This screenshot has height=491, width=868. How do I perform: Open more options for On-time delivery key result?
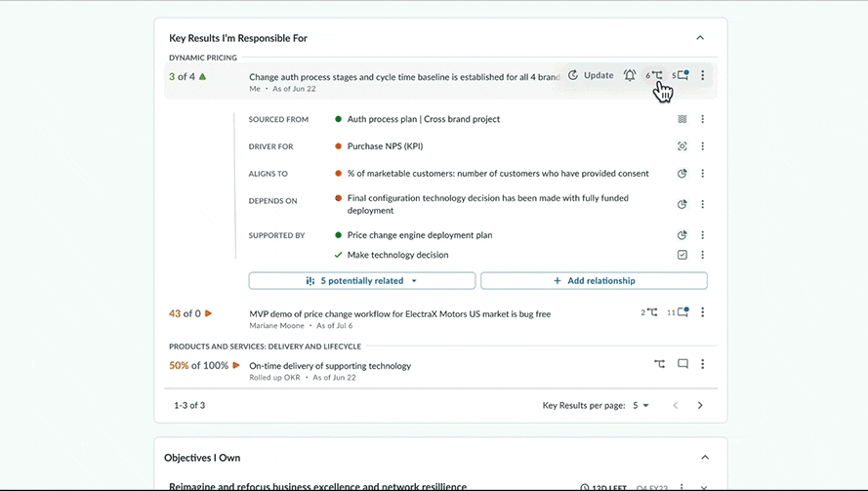(702, 364)
